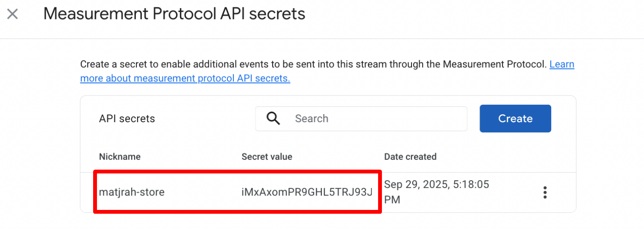The width and height of the screenshot is (644, 229).
Task: Click the Nickname column header
Action: pos(120,156)
